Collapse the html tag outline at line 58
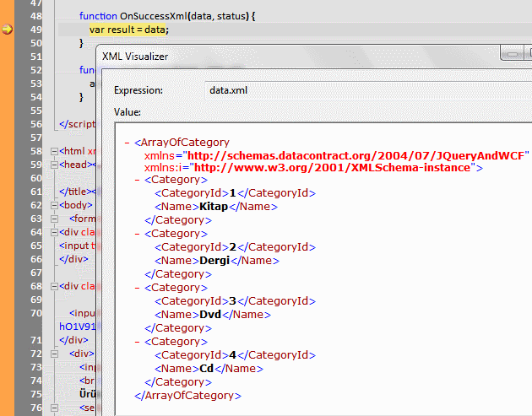The image size is (532, 416). (54, 151)
